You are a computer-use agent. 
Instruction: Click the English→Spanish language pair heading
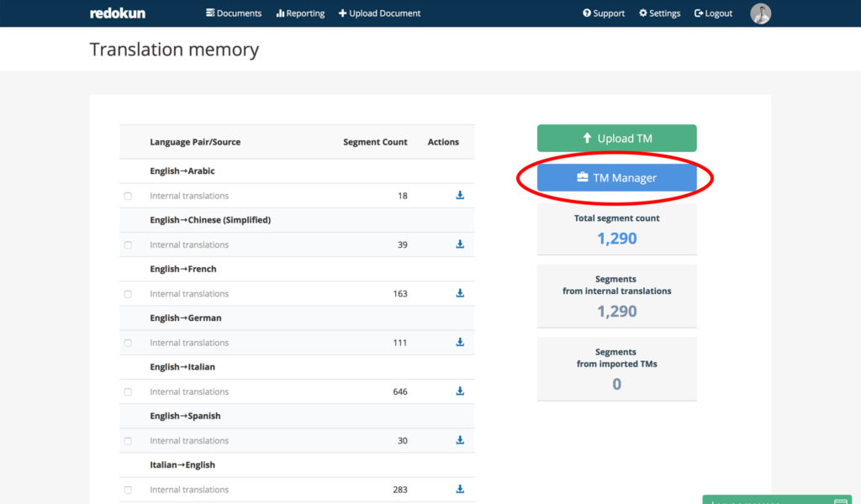tap(185, 416)
